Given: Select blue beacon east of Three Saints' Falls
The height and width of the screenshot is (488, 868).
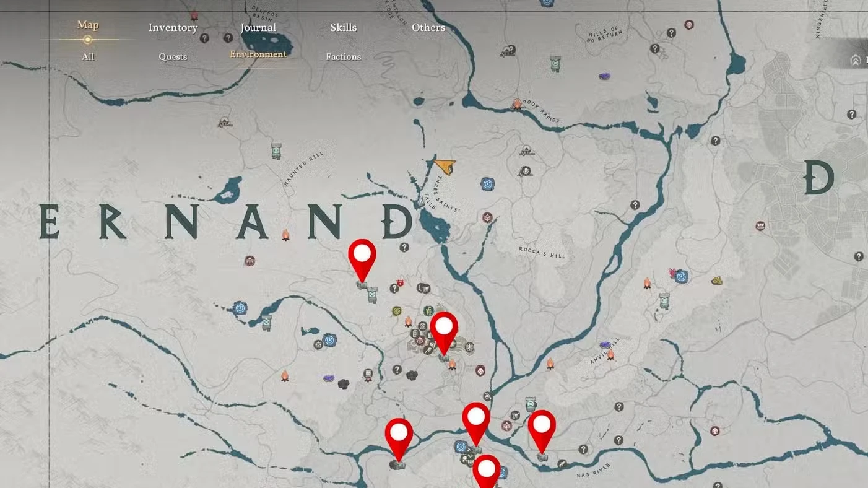Looking at the screenshot, I should (x=488, y=184).
